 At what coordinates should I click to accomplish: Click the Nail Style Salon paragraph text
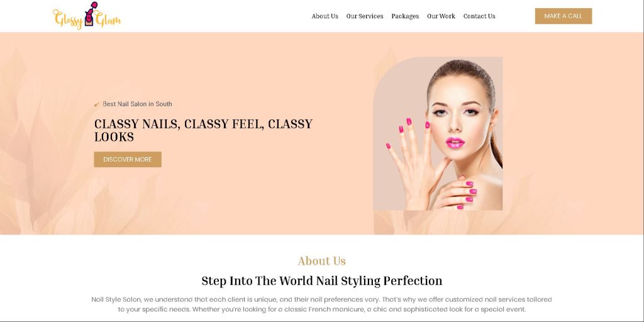tap(322, 304)
